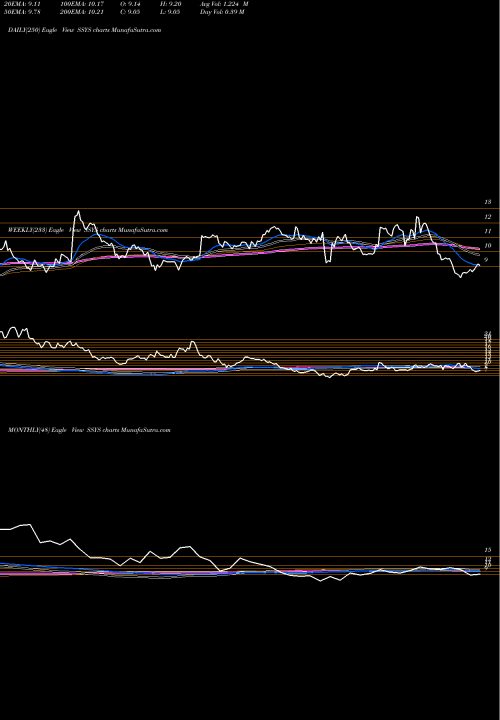Click the 9 price axis label on daily chart
This screenshot has height=720, width=500.
click(x=488, y=260)
